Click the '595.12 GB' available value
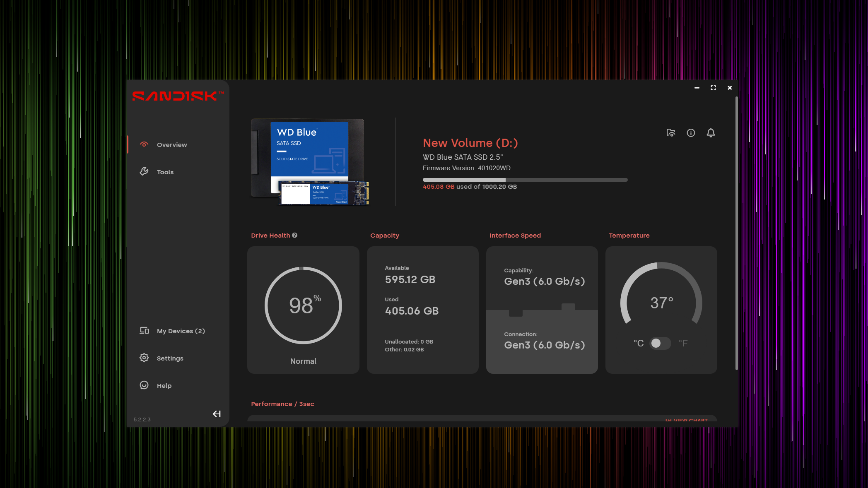 [410, 279]
